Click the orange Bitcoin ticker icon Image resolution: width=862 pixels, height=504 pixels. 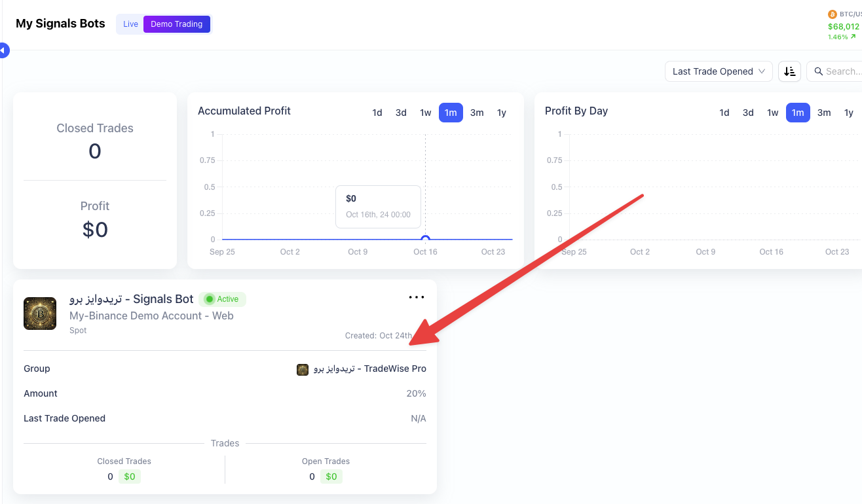pos(833,14)
